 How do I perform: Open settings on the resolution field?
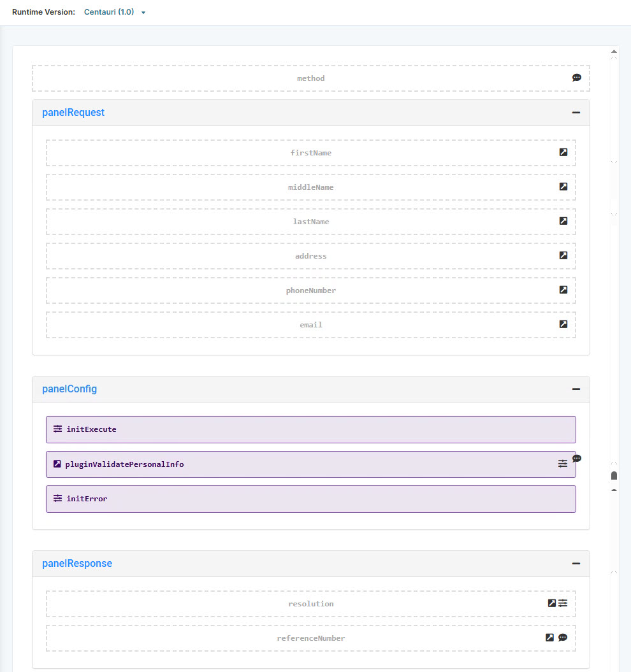(x=563, y=603)
